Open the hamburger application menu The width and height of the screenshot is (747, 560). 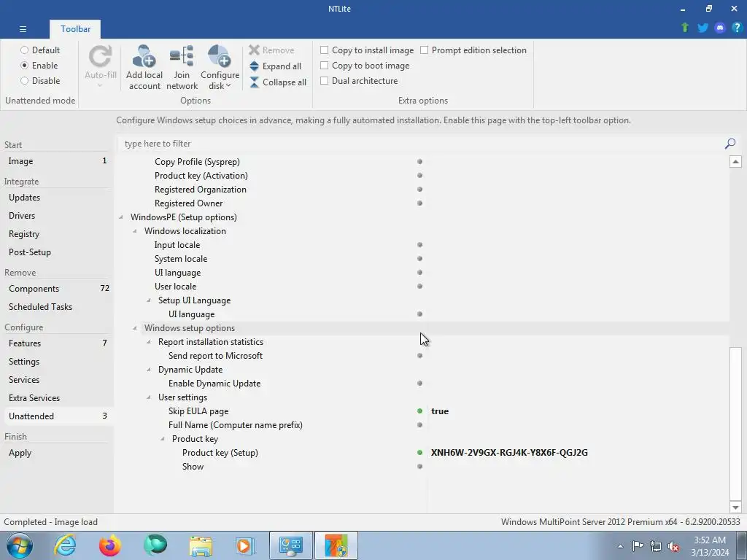pyautogui.click(x=23, y=29)
